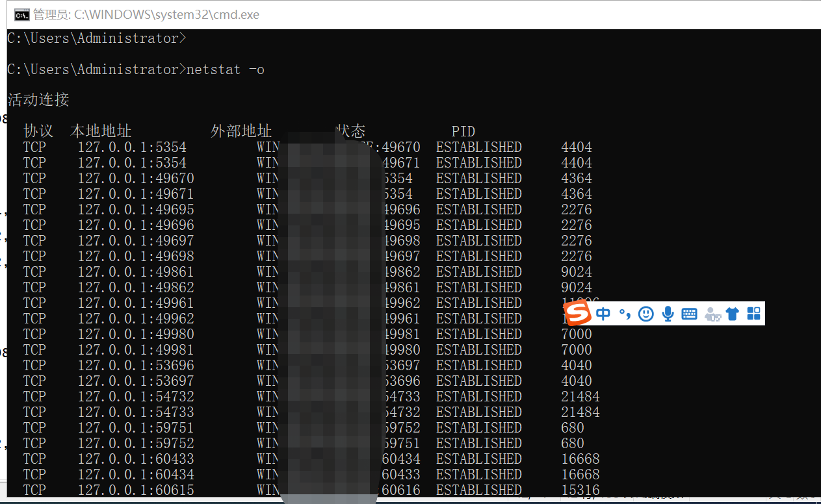Image resolution: width=821 pixels, height=504 pixels.
Task: Open the Sogou soft keyboard
Action: (x=689, y=314)
